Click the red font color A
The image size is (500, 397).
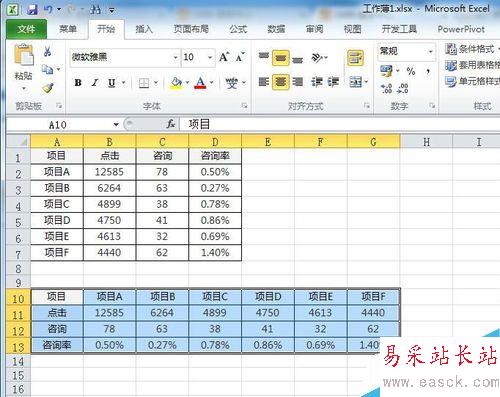[200, 83]
